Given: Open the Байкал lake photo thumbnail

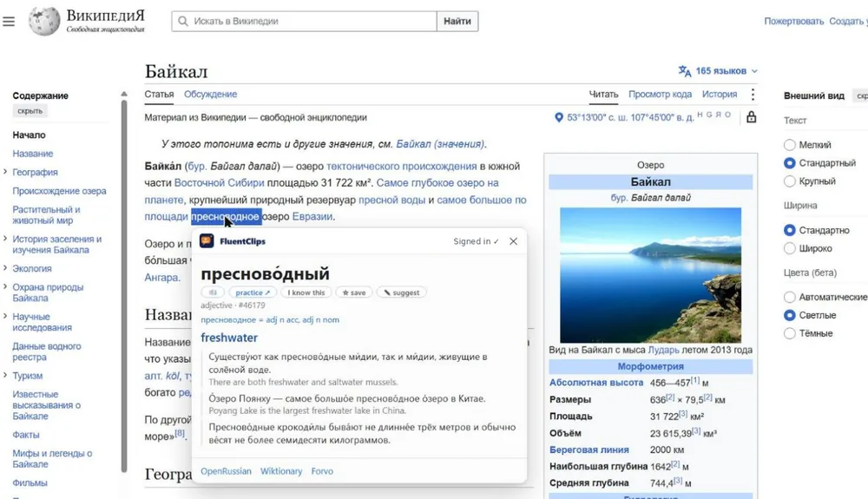Looking at the screenshot, I should (x=650, y=275).
